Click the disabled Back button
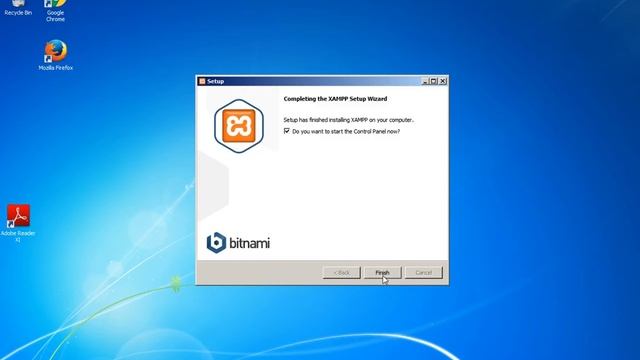Viewport: 640px width, 360px height. 342,272
